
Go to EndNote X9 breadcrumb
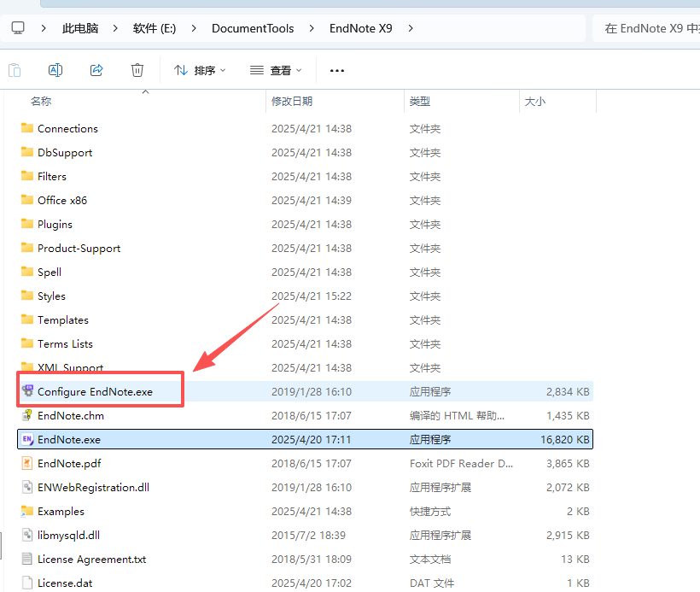point(361,28)
